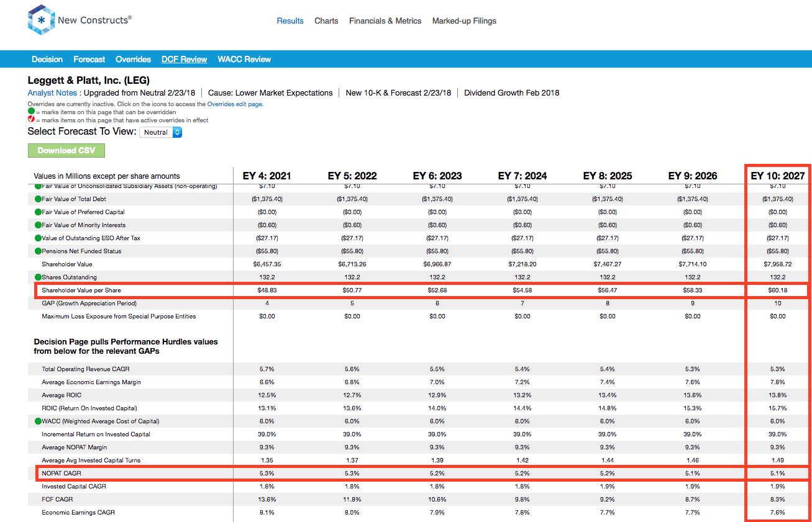Switch to the Overrides tab

(133, 60)
